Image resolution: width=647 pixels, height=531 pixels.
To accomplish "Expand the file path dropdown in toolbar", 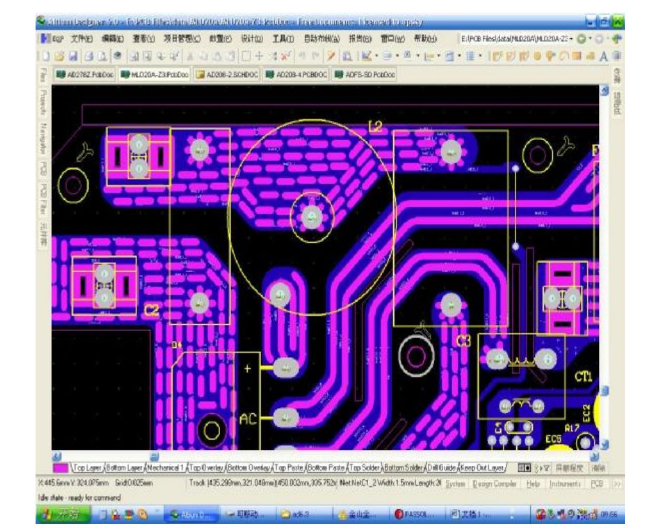I will tap(570, 38).
